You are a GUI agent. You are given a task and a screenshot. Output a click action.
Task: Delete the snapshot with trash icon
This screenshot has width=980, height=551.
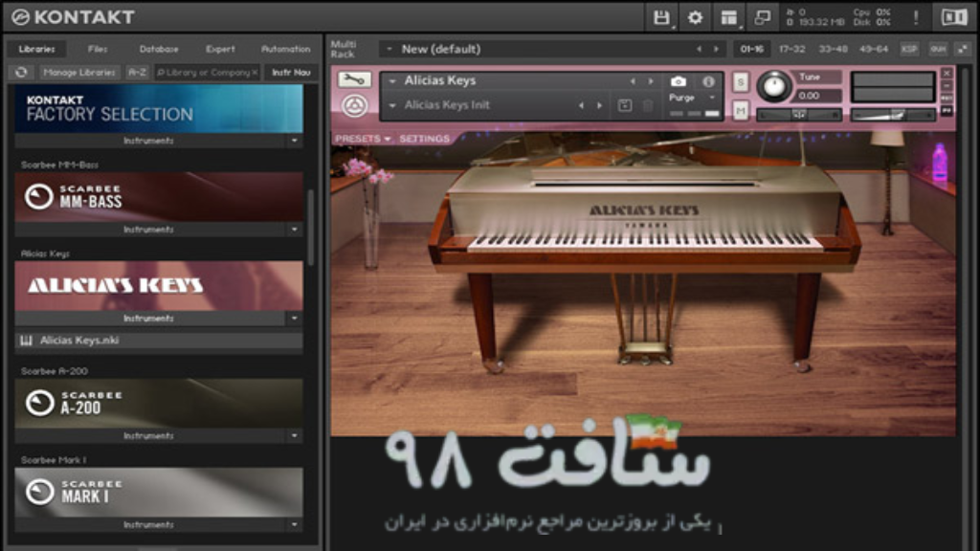(648, 105)
